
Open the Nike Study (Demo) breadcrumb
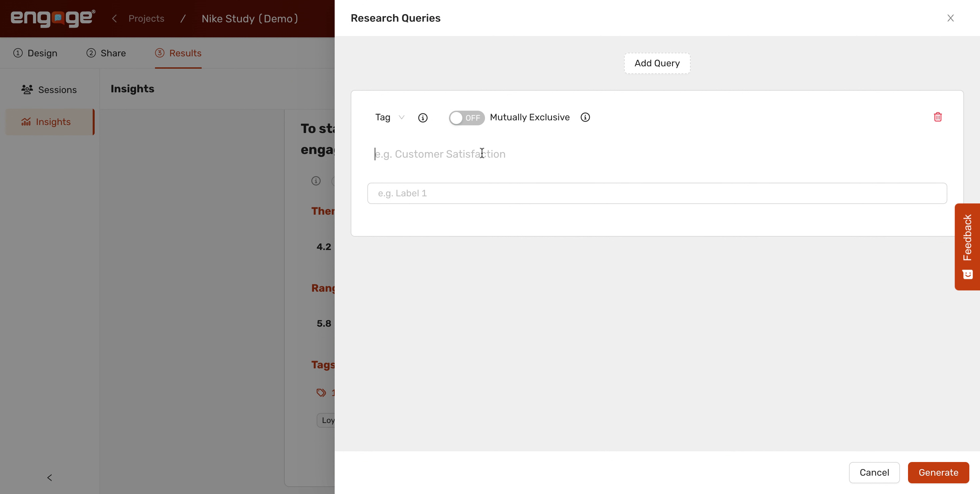click(250, 18)
